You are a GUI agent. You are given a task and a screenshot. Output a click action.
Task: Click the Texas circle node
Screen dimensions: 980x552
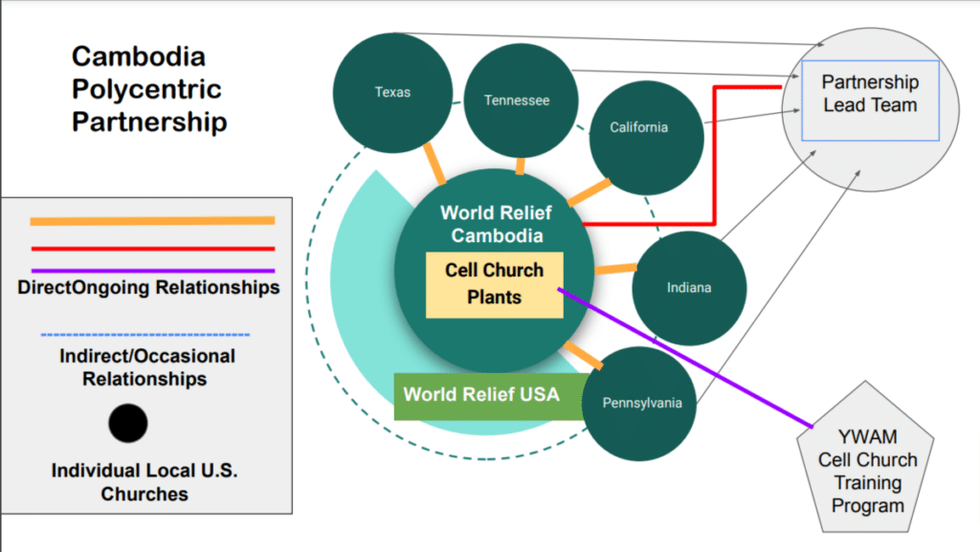click(392, 92)
